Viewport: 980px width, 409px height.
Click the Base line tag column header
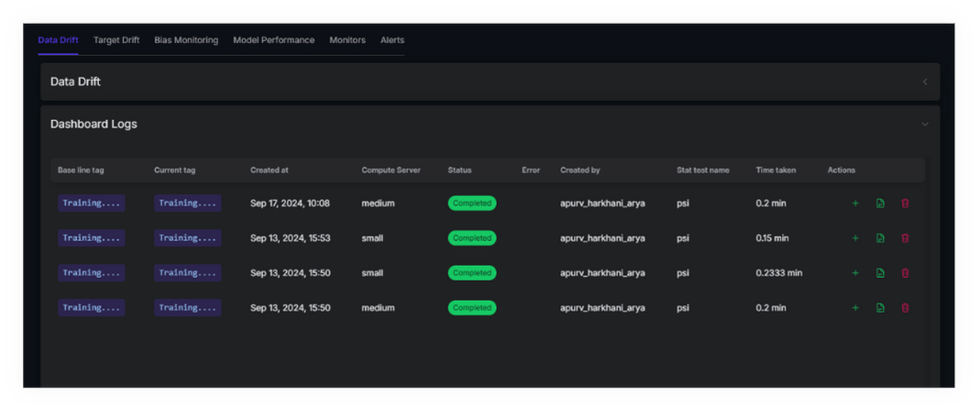[81, 170]
